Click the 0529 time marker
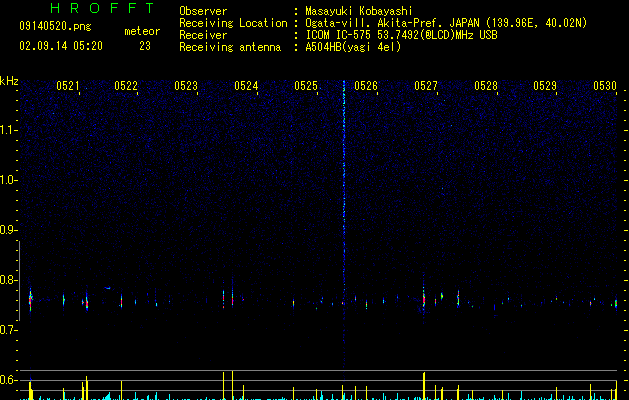The height and width of the screenshot is (400, 629). pyautogui.click(x=545, y=85)
